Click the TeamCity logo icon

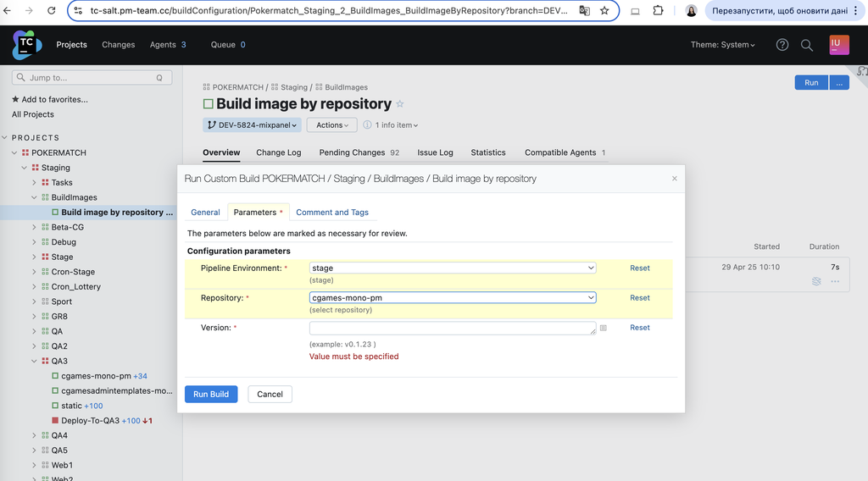[x=26, y=45]
